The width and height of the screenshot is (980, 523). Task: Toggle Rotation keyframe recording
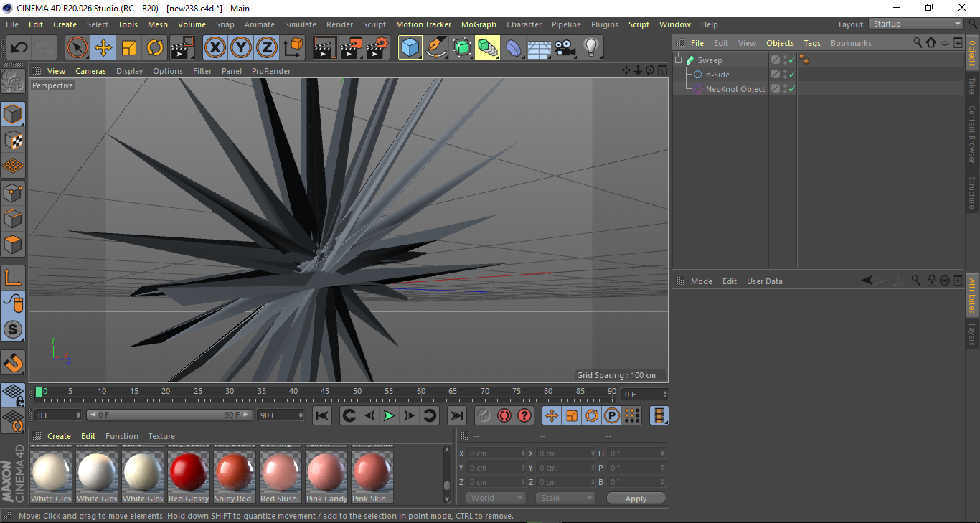[592, 415]
